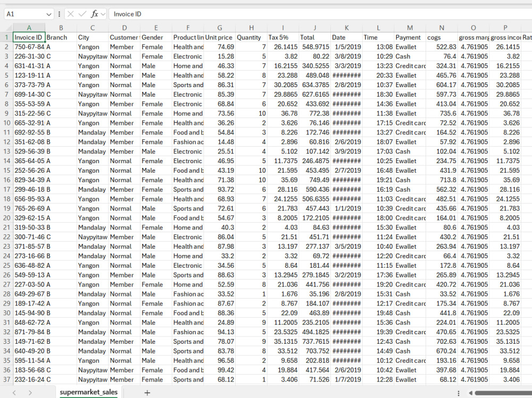Add a new sheet with the plus icon
The image size is (532, 398).
pos(147,392)
